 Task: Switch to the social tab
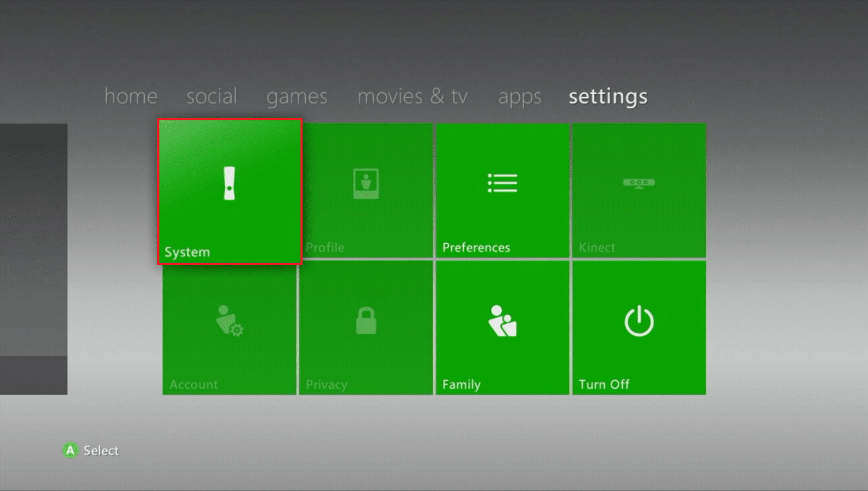tap(212, 96)
